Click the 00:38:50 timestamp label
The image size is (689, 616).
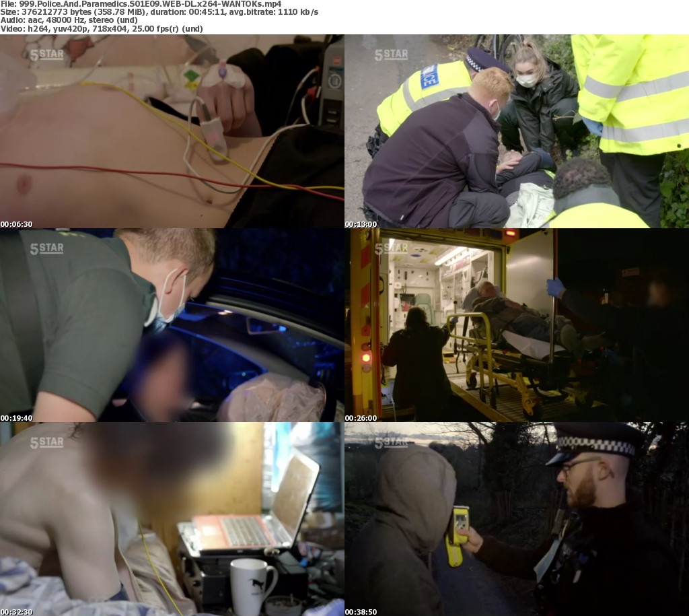pyautogui.click(x=361, y=612)
